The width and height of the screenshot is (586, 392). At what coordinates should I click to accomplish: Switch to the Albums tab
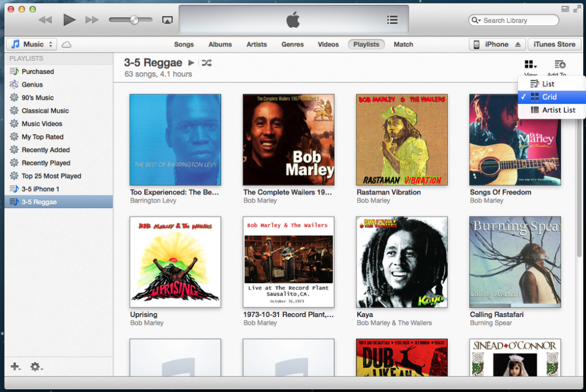coord(220,44)
